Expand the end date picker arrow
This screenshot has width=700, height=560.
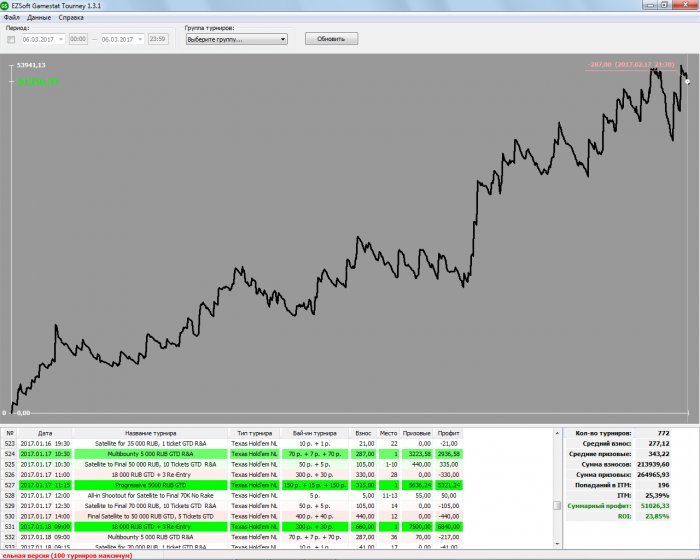click(139, 39)
